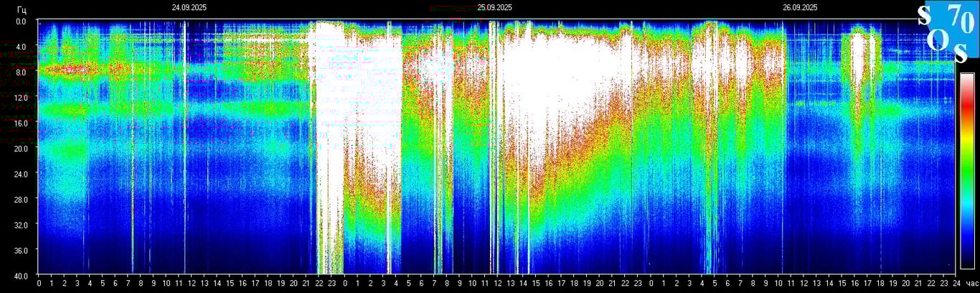
Task: Click the 28.0 frequency axis mark
Action: tap(22, 199)
